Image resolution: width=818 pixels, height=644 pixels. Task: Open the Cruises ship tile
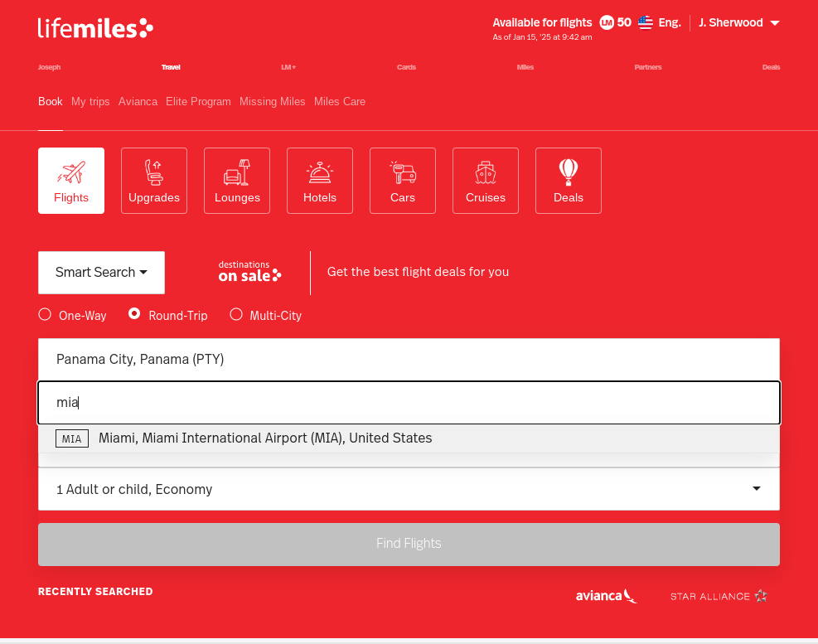click(x=486, y=181)
